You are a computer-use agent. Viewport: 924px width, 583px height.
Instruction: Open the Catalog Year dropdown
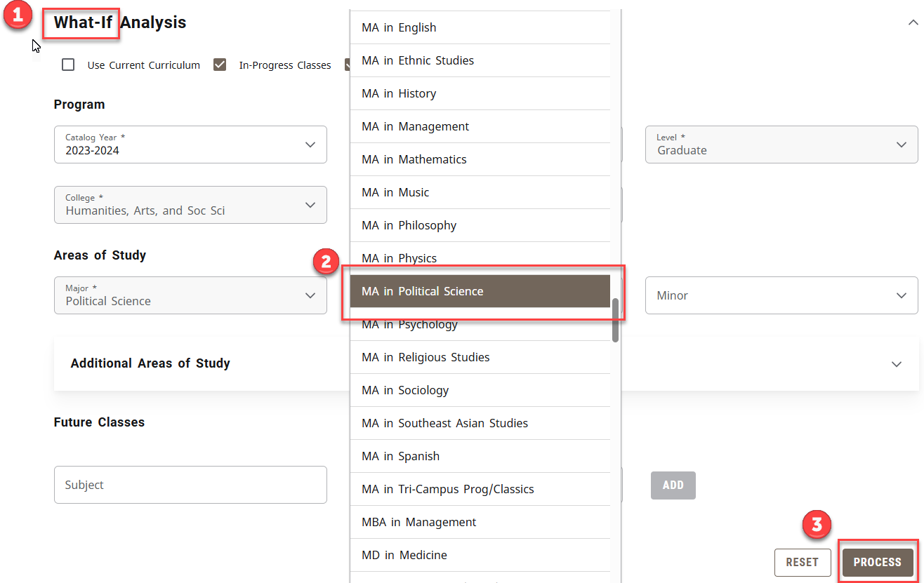[190, 145]
